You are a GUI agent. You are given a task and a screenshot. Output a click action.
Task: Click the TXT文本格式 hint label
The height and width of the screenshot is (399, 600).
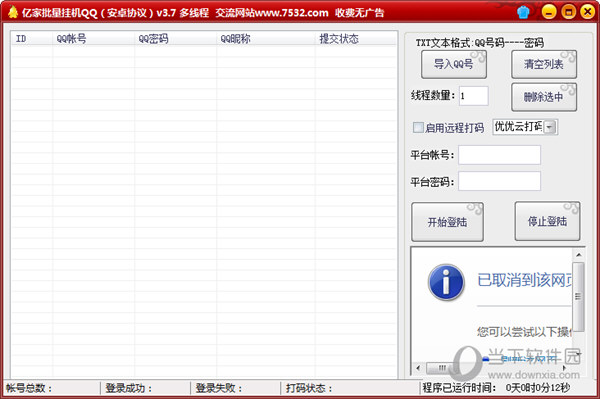pyautogui.click(x=480, y=42)
